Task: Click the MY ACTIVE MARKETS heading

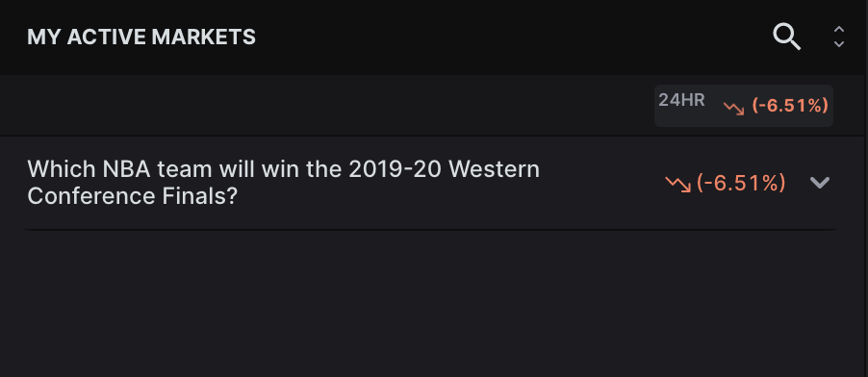Action: [x=141, y=38]
